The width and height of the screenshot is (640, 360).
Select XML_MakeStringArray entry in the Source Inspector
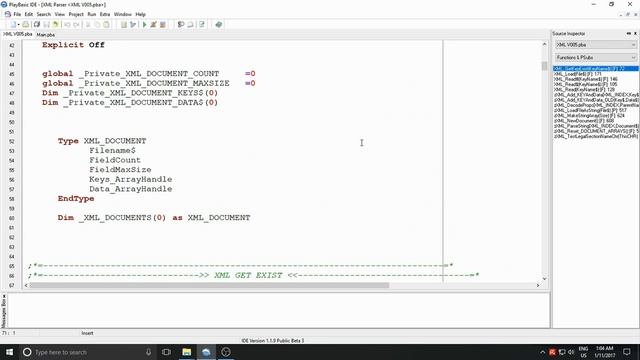589,116
